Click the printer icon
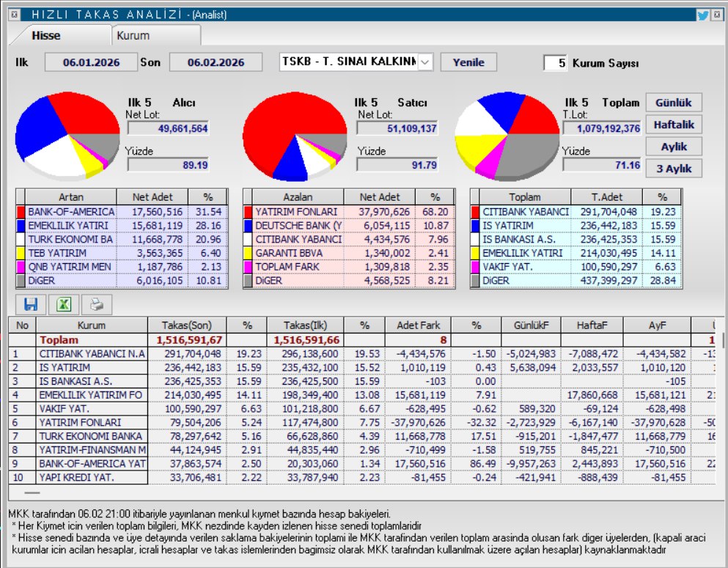The width and height of the screenshot is (728, 568). coord(97,304)
